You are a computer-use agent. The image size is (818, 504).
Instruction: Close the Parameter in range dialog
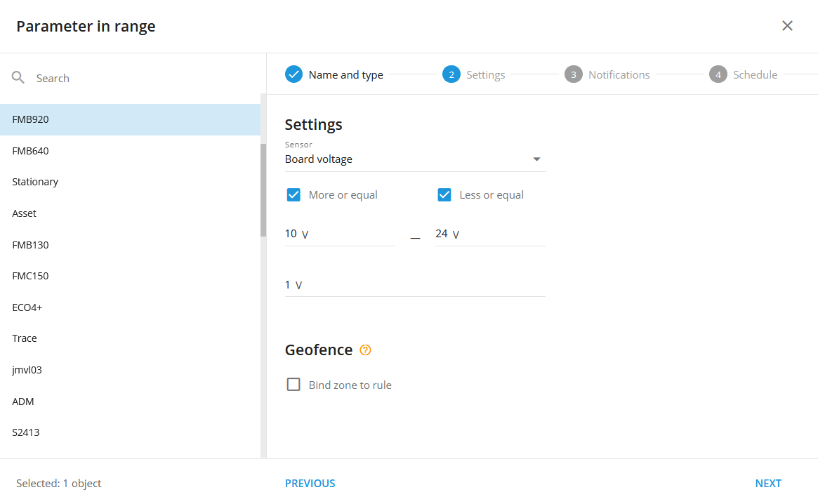787,26
